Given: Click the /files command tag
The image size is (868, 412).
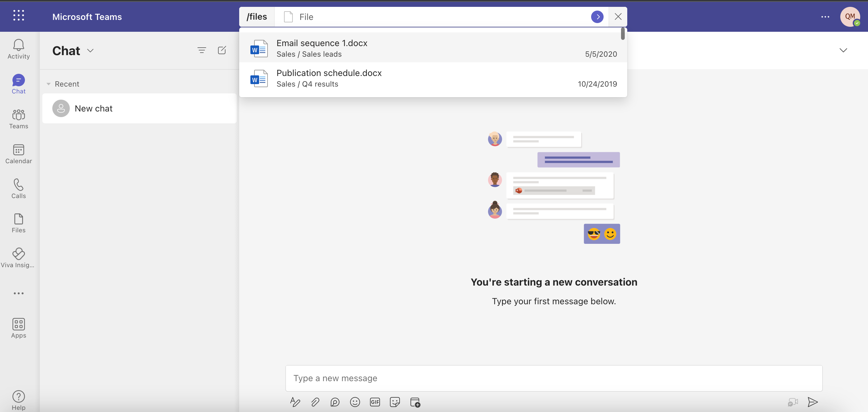Looking at the screenshot, I should (257, 17).
